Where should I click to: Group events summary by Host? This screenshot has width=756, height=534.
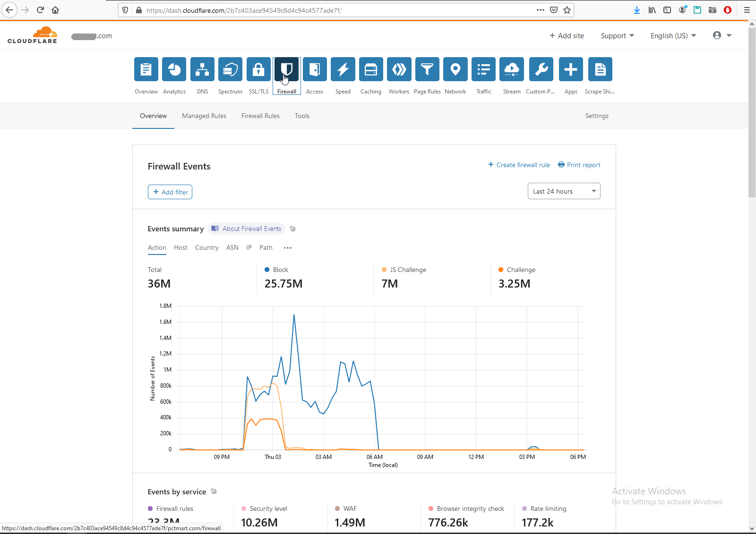coord(180,247)
